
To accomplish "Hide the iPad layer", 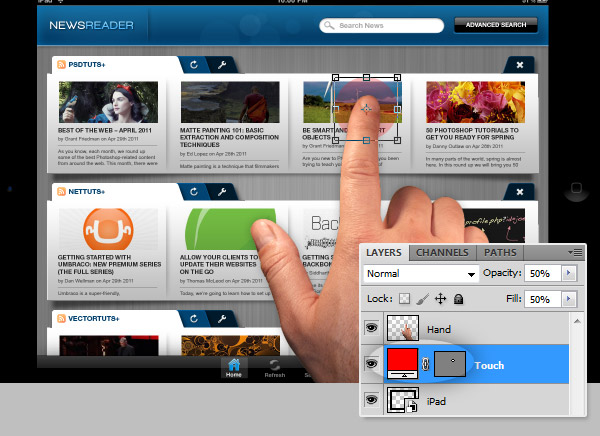I will (x=372, y=400).
